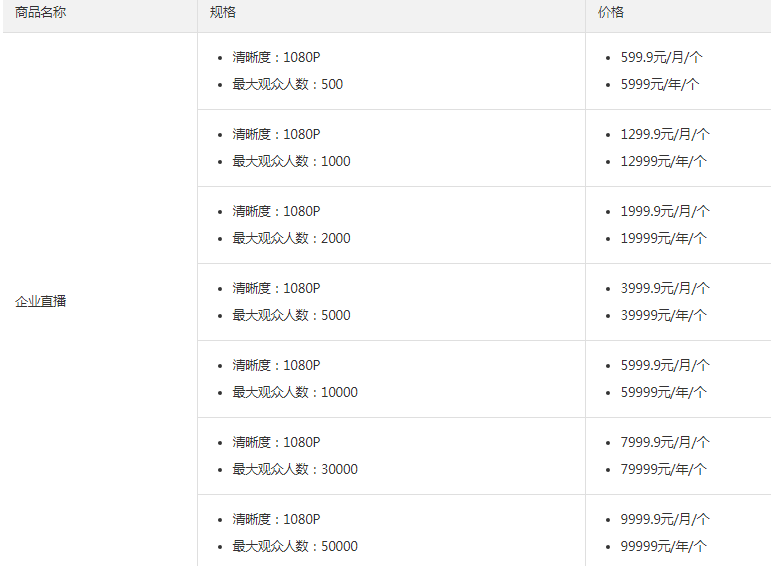Click the 7999.9元/月/个 price entry

pos(665,442)
